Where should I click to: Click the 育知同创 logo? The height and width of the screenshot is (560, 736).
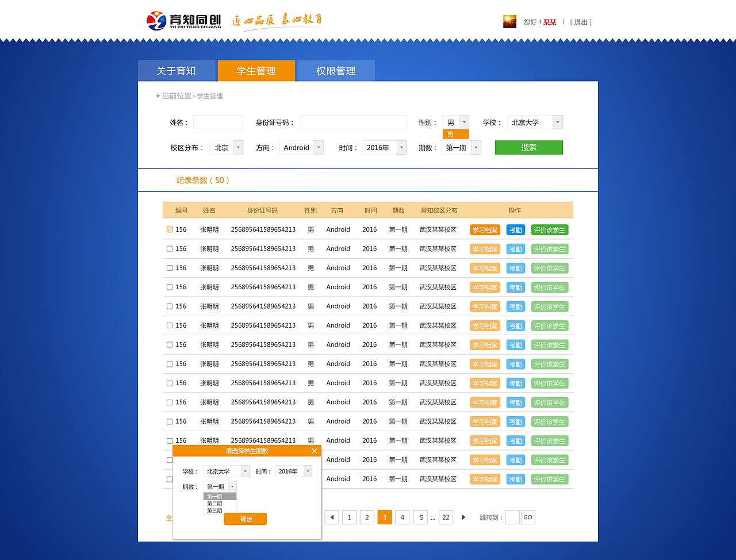[x=184, y=21]
